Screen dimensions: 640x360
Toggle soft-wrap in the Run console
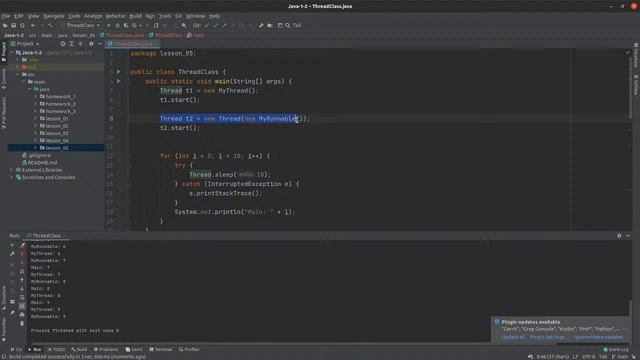22,298
